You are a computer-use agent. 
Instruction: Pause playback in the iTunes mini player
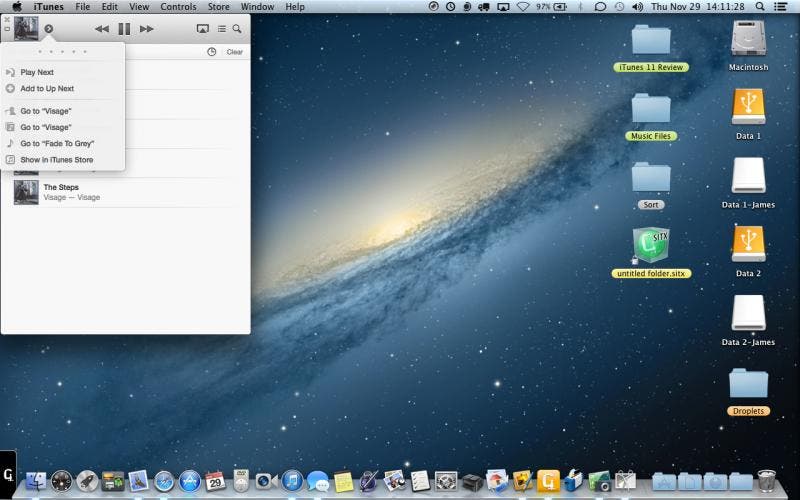click(x=124, y=29)
